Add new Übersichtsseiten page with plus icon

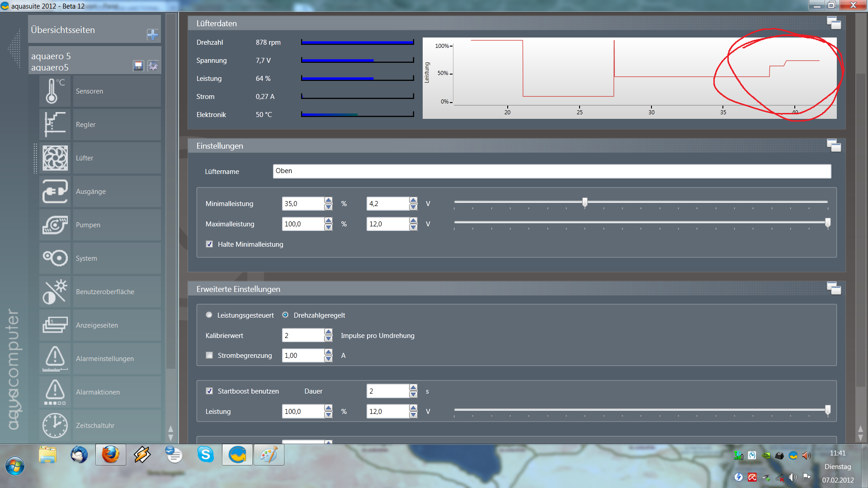(x=152, y=35)
